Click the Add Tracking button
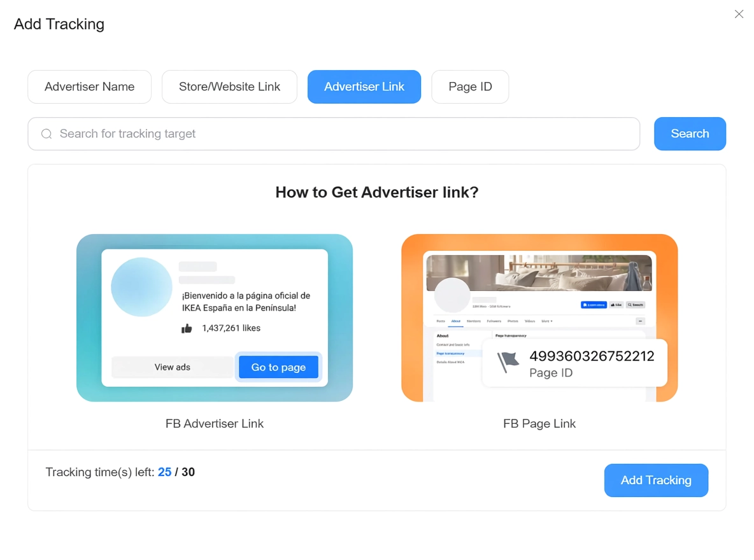 (656, 480)
